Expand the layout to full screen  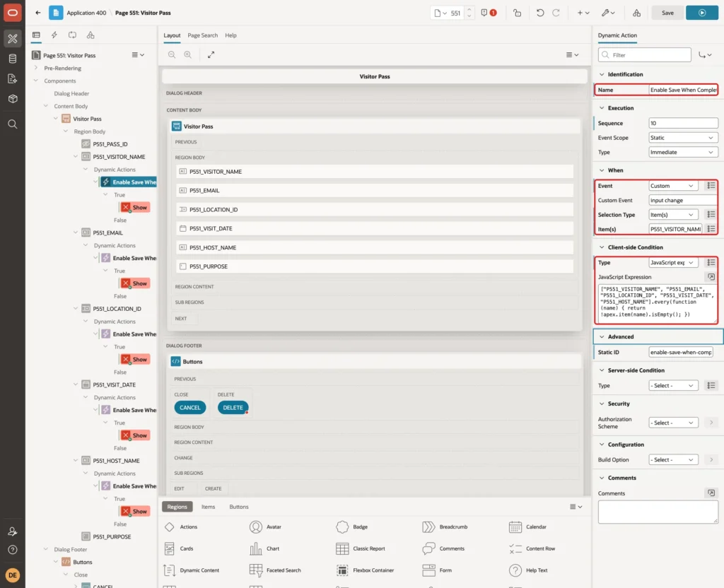click(x=211, y=55)
